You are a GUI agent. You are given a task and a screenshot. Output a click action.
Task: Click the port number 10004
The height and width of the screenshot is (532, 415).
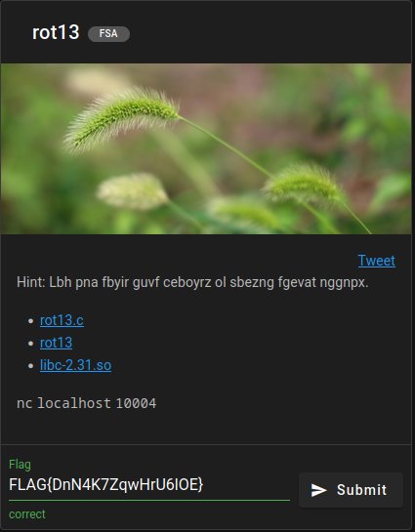(136, 403)
